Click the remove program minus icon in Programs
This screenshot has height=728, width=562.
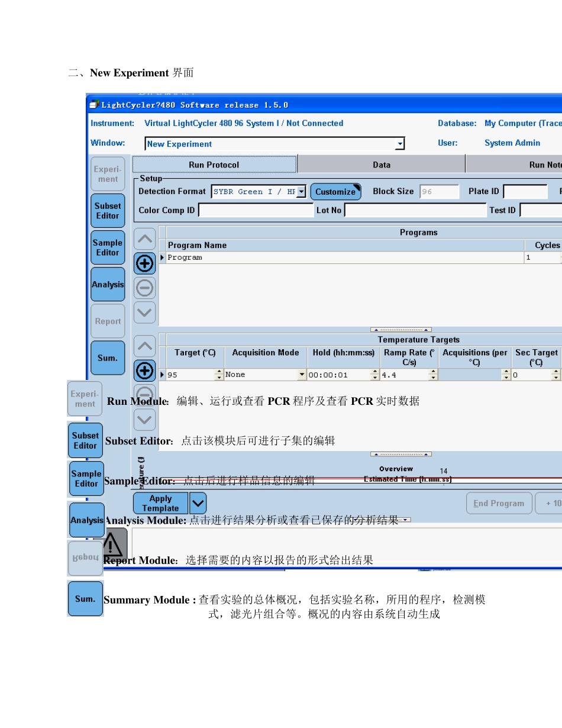[145, 288]
